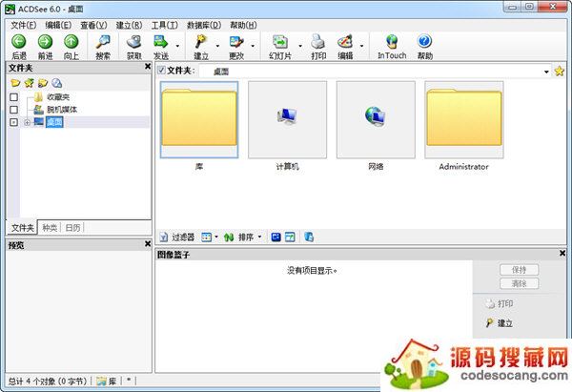
Task: Click the 排序 sort arrows icon
Action: point(229,237)
